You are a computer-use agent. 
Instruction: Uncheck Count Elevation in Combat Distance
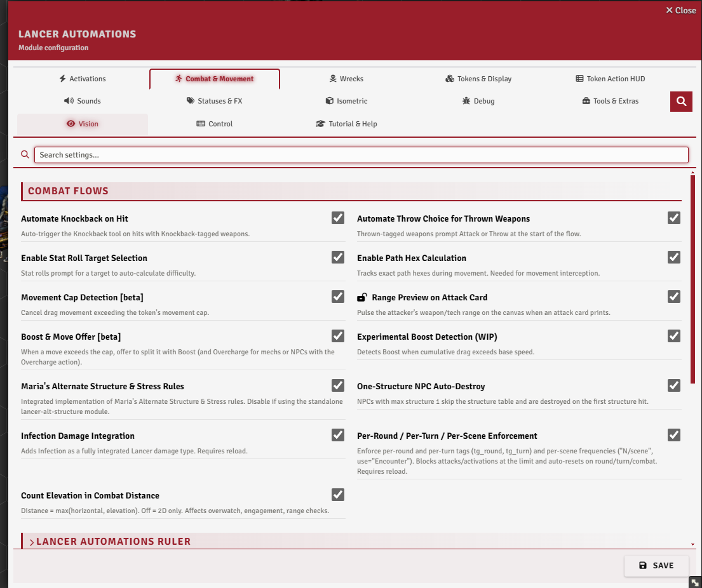coord(338,495)
